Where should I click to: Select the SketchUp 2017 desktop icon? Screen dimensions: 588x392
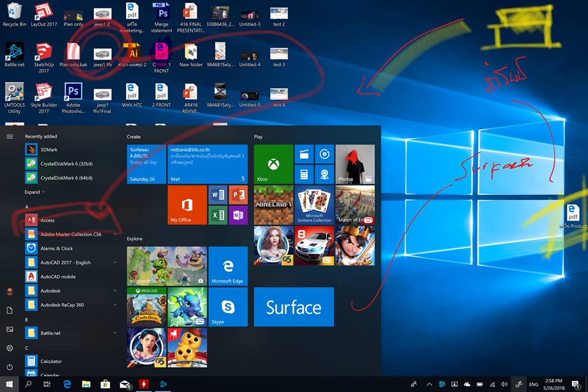tap(44, 58)
